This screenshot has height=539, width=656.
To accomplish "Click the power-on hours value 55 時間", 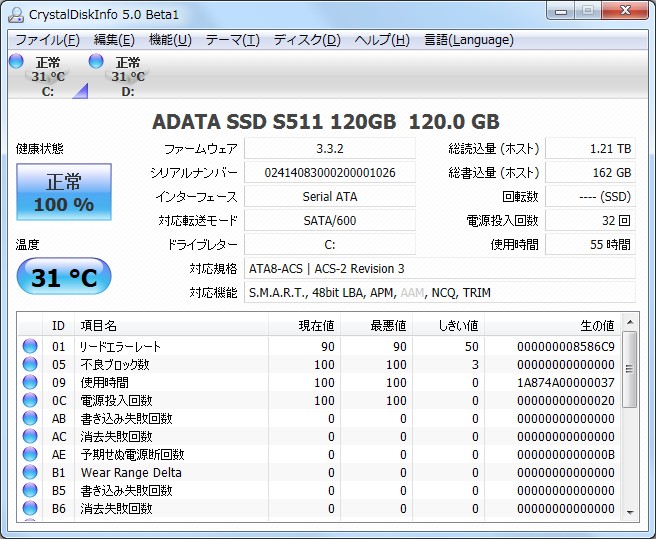I will point(590,244).
